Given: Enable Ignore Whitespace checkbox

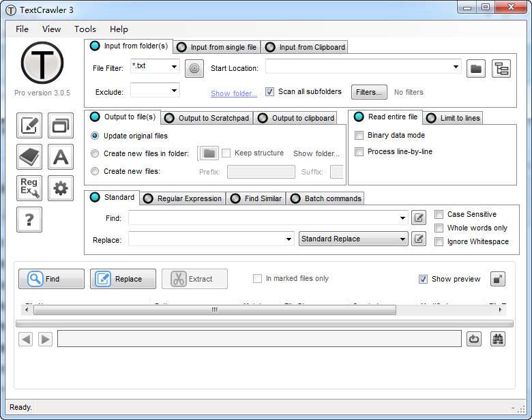Looking at the screenshot, I should 439,241.
